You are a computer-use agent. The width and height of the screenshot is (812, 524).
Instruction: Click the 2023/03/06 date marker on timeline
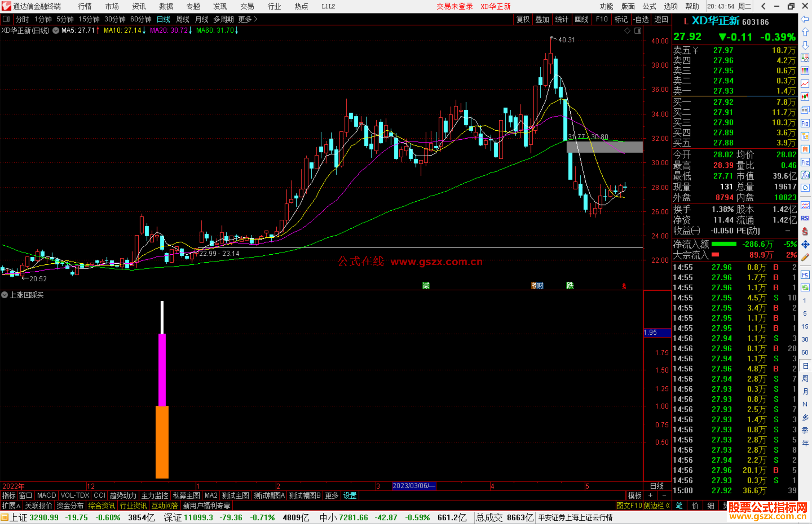pos(414,486)
